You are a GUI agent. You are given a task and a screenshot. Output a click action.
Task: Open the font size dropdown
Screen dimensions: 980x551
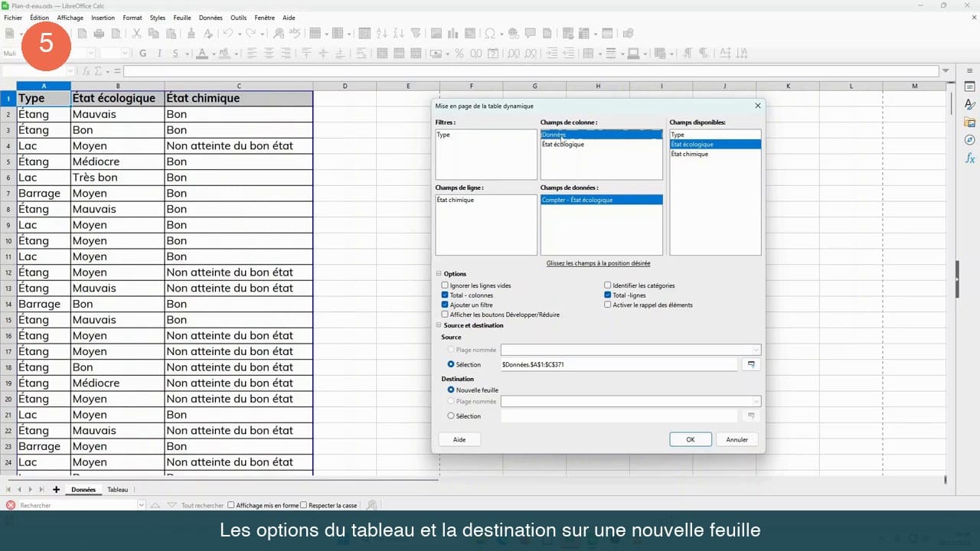tap(126, 54)
